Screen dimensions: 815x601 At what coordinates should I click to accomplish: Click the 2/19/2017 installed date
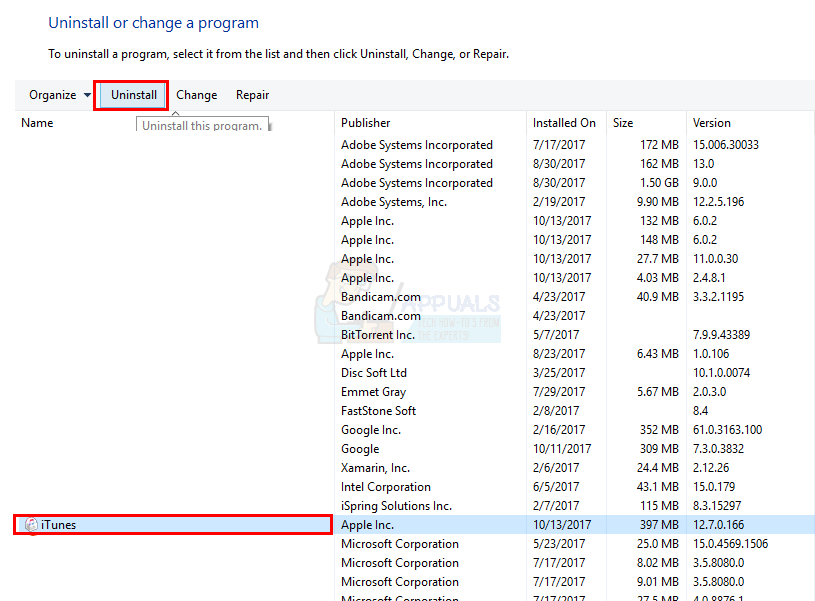559,202
